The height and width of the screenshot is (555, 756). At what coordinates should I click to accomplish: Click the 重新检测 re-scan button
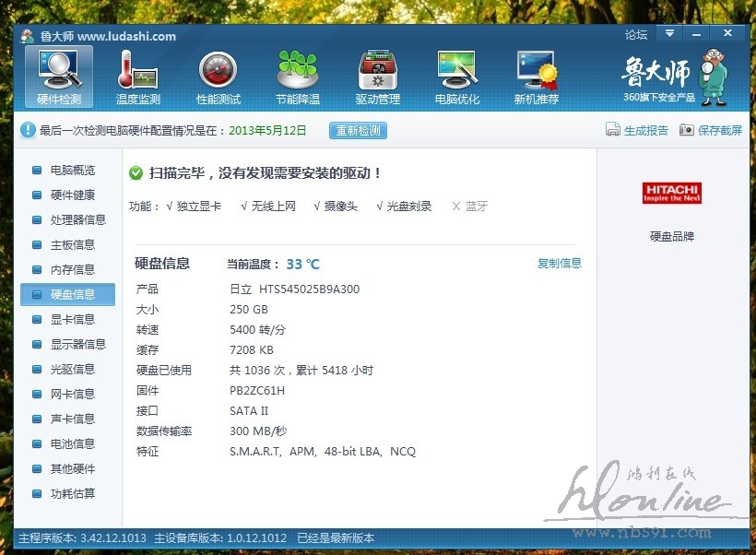pos(358,131)
